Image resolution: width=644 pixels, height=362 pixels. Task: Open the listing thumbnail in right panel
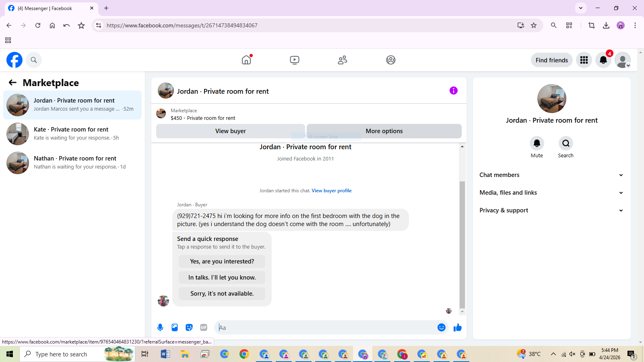(552, 99)
